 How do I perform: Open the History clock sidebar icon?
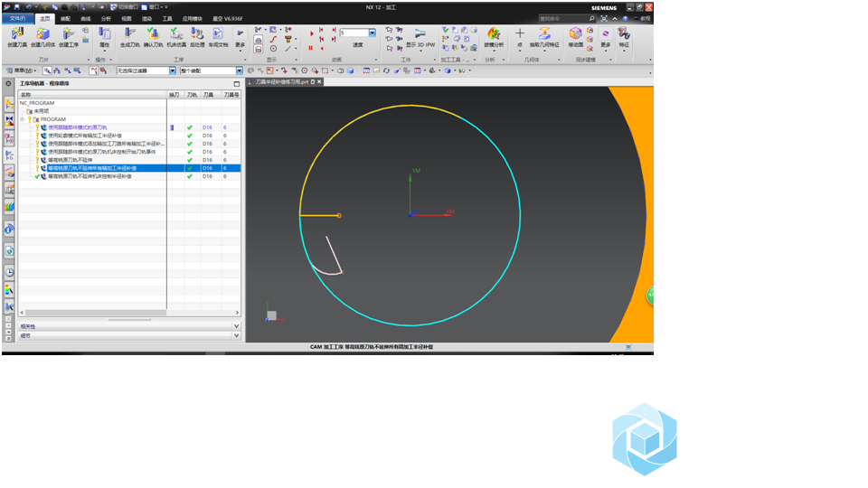pyautogui.click(x=9, y=272)
